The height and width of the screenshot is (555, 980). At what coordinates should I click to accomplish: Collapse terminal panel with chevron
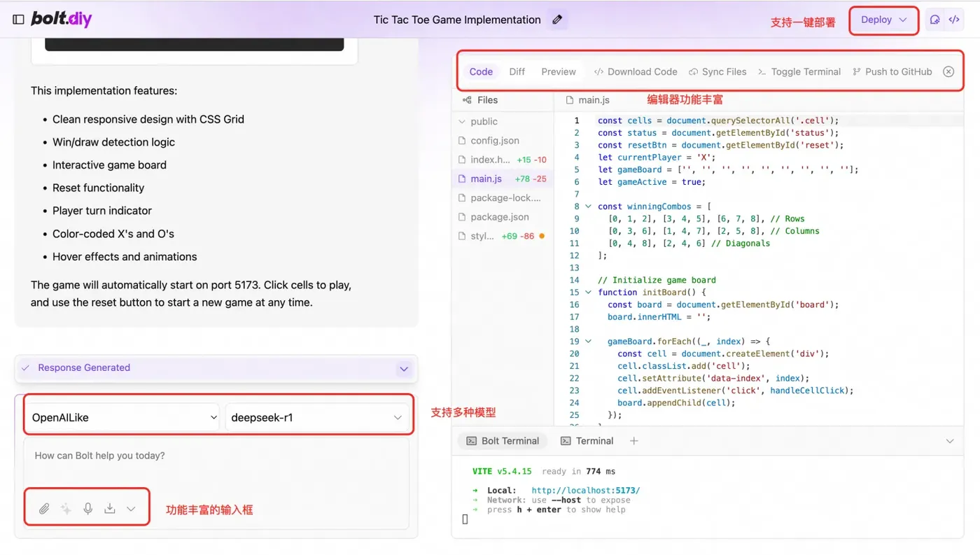pyautogui.click(x=950, y=441)
